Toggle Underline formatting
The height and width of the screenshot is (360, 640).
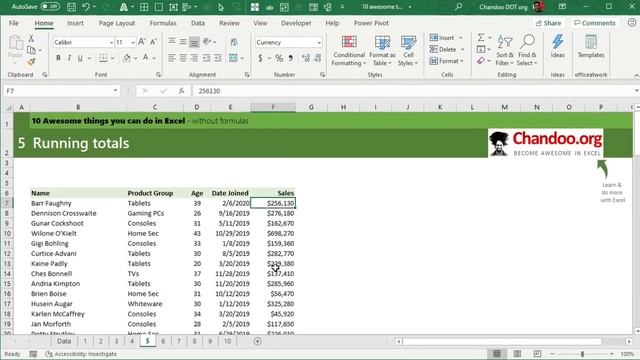(80, 58)
